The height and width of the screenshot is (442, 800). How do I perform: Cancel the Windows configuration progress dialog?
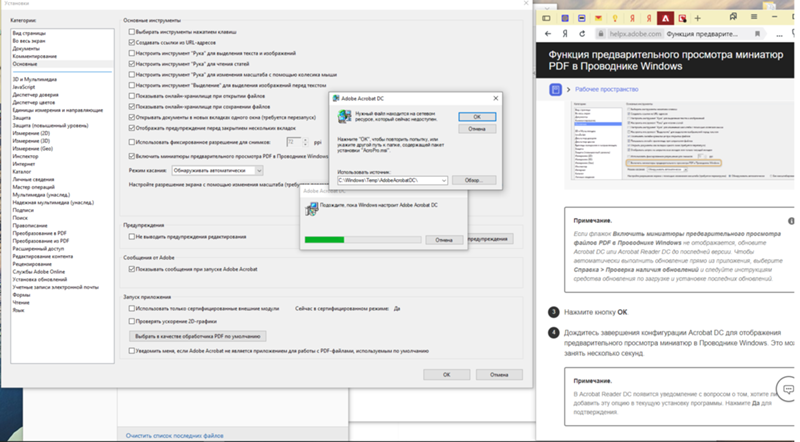click(444, 239)
